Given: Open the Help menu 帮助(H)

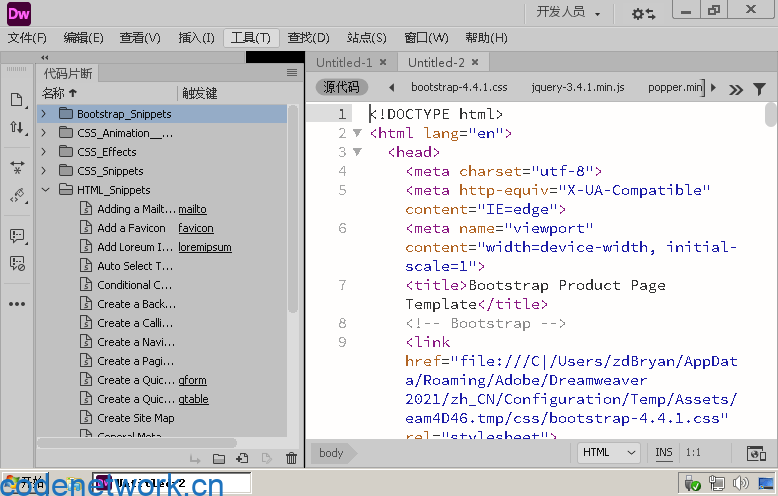Looking at the screenshot, I should 486,38.
